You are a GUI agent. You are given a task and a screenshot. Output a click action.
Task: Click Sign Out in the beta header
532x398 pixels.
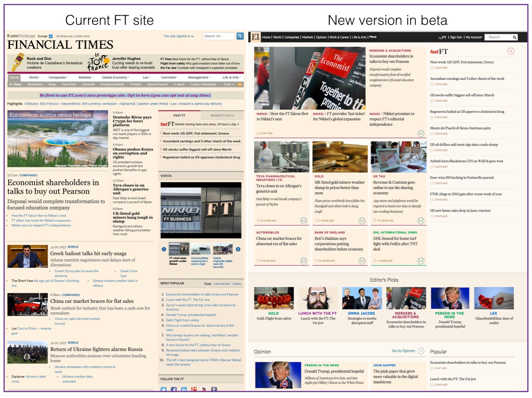click(x=456, y=37)
